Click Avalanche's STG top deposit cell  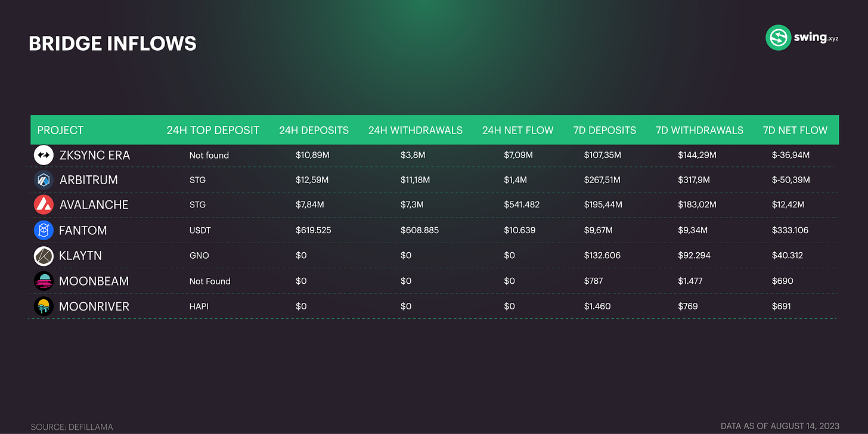pyautogui.click(x=197, y=204)
